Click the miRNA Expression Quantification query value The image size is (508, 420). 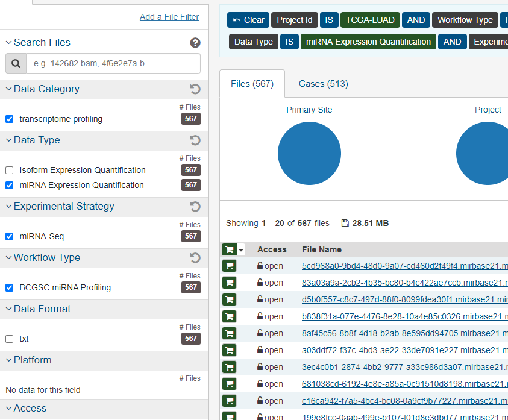tap(368, 42)
